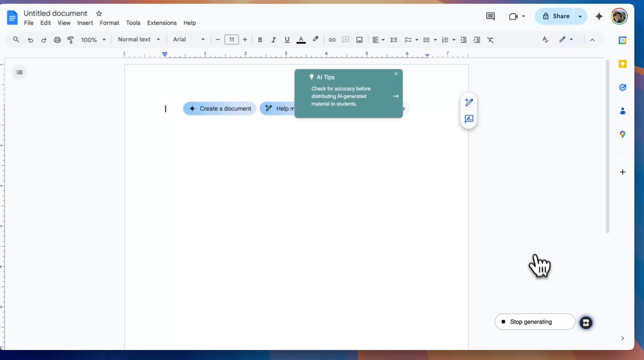Hide the menus with the up chevron

(x=592, y=40)
